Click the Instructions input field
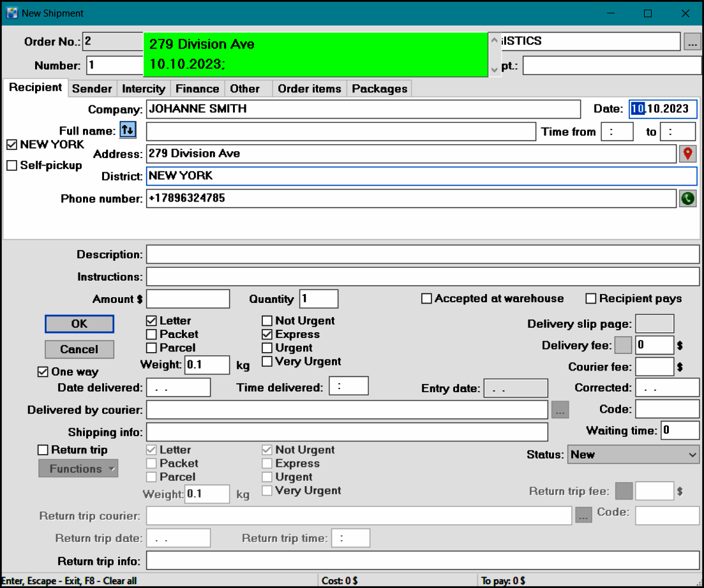 click(423, 277)
